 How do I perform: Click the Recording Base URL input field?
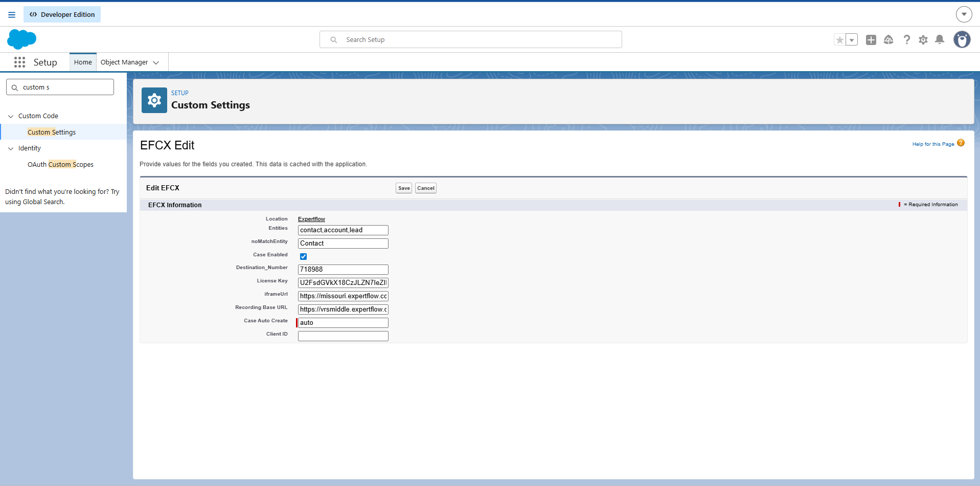pos(343,310)
